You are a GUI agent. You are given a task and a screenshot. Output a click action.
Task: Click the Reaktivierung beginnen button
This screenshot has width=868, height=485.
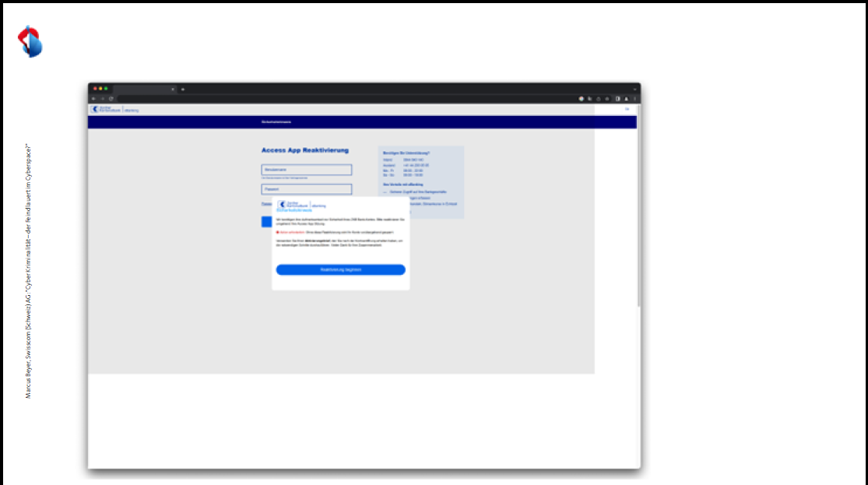340,270
